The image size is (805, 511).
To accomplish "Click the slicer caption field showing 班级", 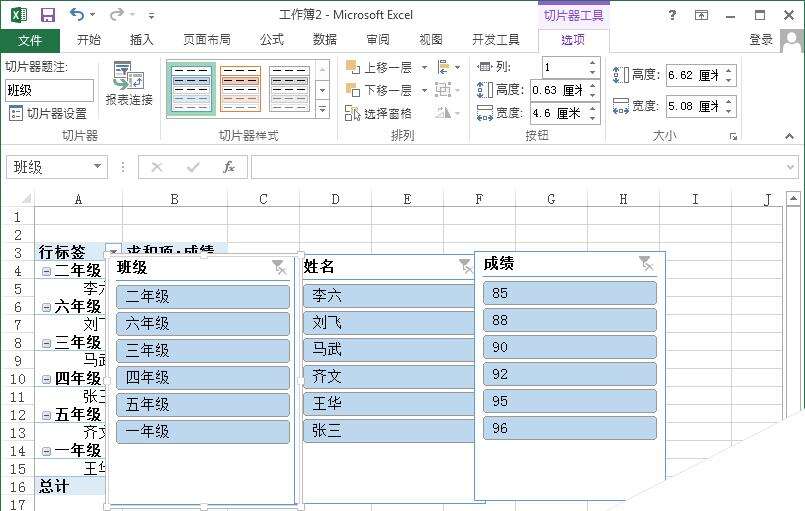I will pos(49,90).
